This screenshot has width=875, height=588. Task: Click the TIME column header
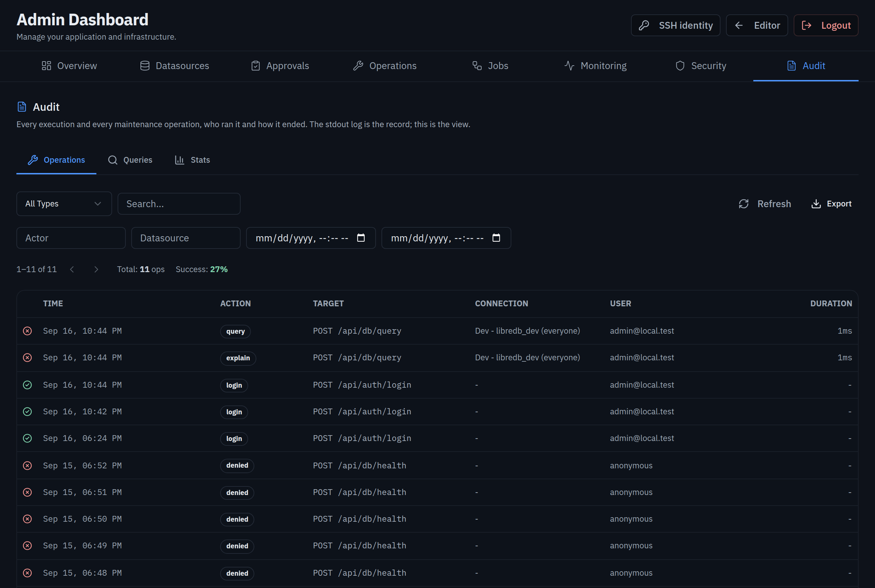[x=53, y=303]
